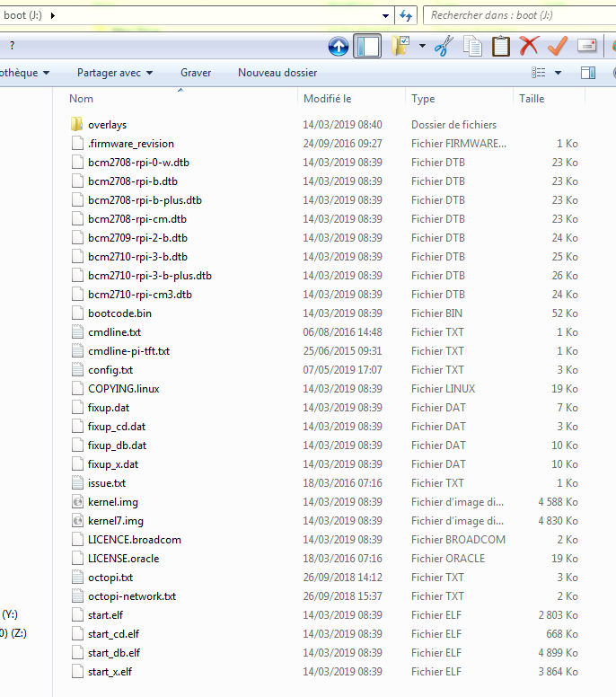The height and width of the screenshot is (697, 616).
Task: Toggle the preview pane icon
Action: tap(588, 73)
